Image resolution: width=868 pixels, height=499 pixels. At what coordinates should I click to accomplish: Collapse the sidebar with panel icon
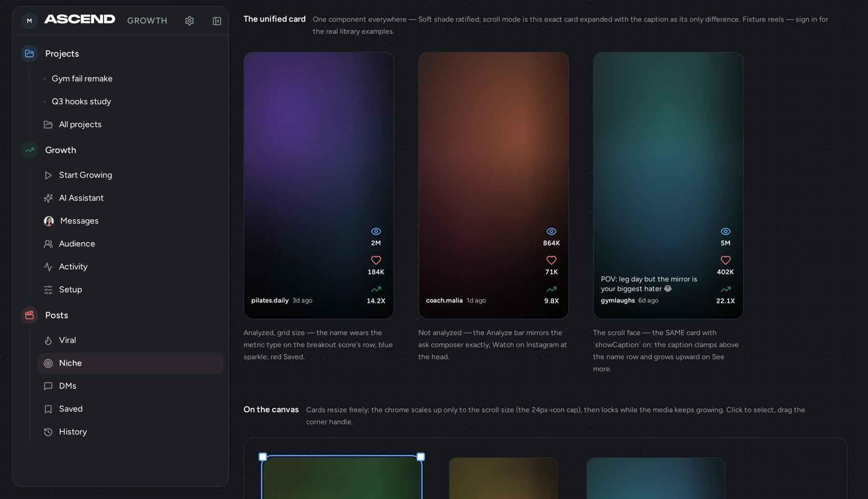pyautogui.click(x=217, y=21)
